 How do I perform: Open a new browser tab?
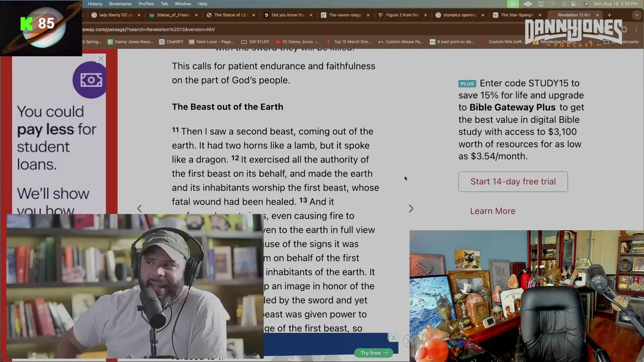(609, 15)
